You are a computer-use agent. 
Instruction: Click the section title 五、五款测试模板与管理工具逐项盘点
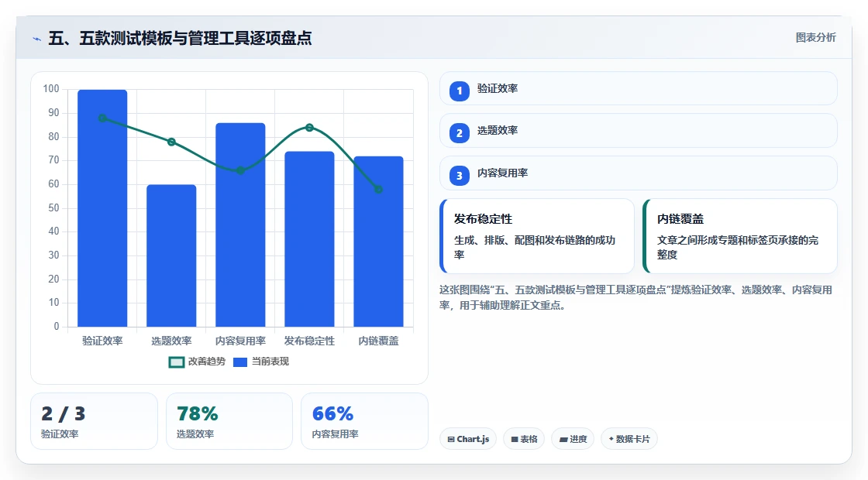click(x=180, y=38)
